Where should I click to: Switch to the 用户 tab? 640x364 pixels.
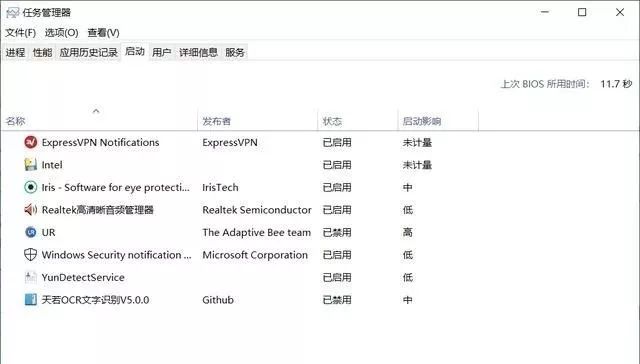[162, 52]
